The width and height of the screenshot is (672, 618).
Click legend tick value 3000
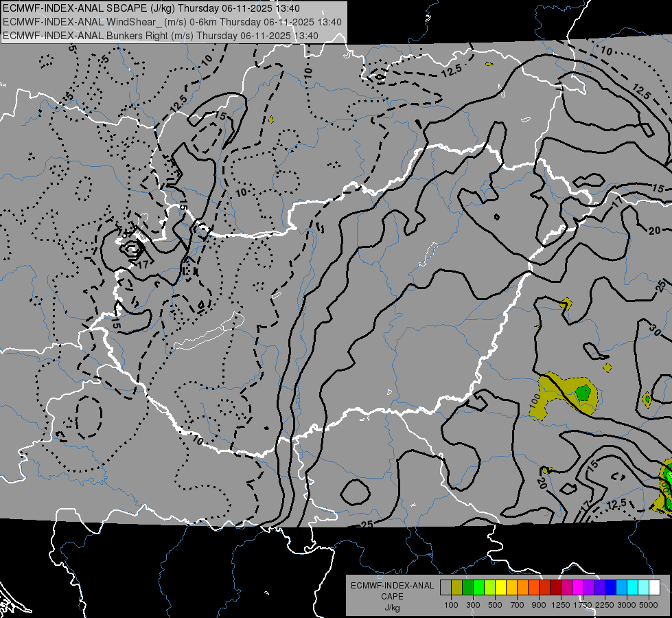click(x=626, y=605)
